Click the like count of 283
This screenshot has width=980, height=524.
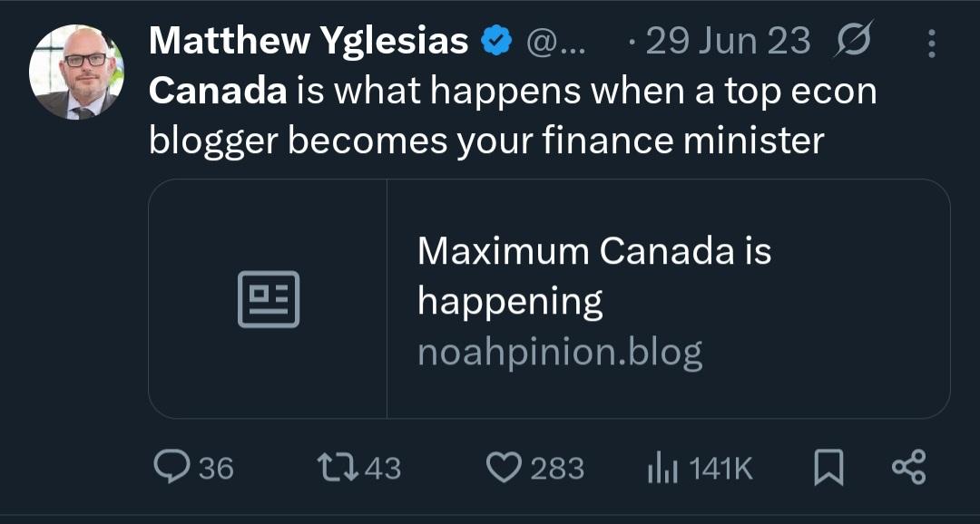pos(556,468)
